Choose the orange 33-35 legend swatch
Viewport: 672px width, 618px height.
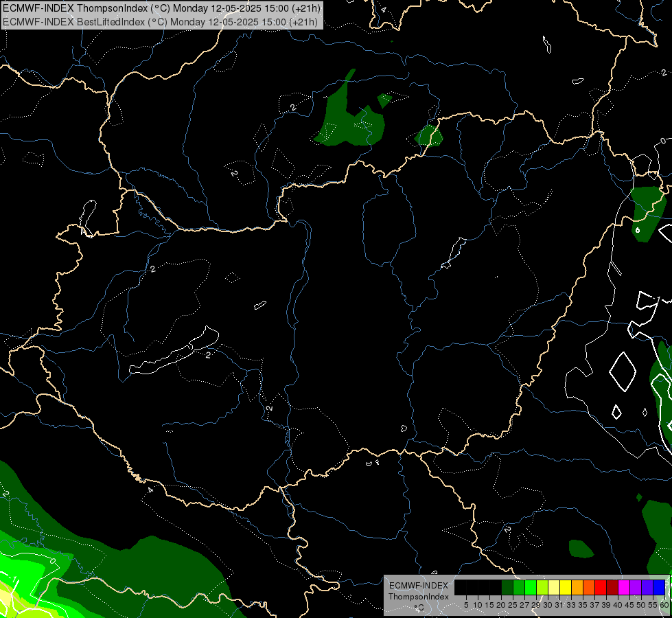pos(577,588)
